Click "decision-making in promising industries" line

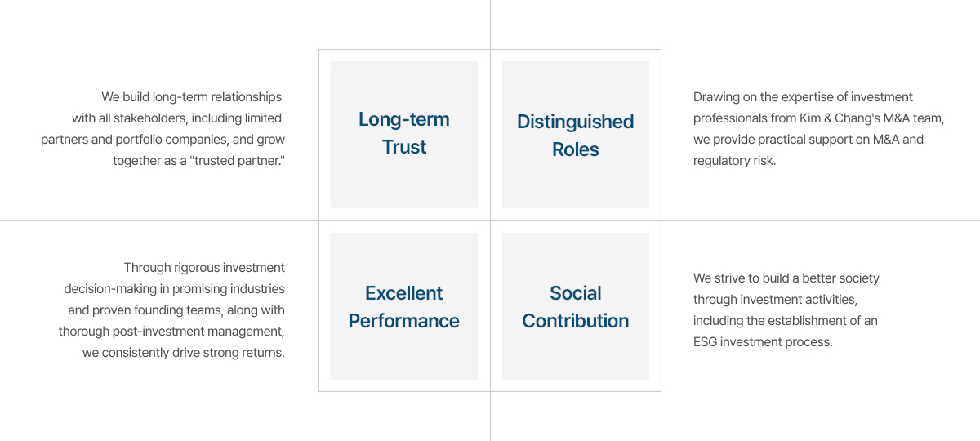pyautogui.click(x=175, y=288)
